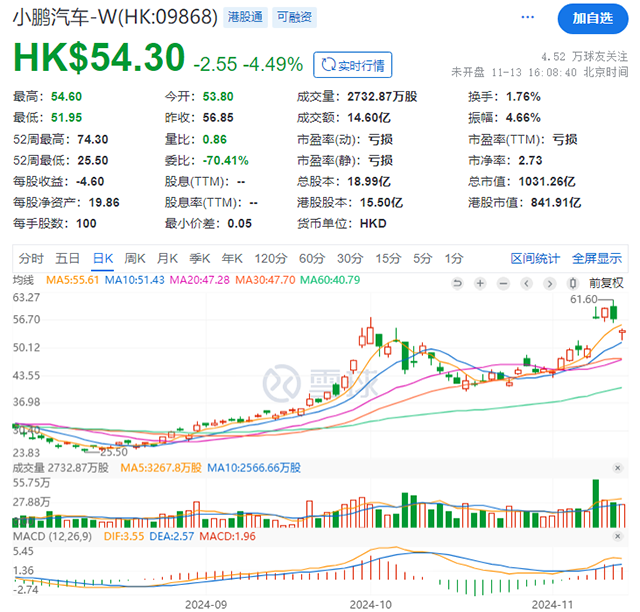The image size is (640, 612).
Task: Select the 港股通 tag
Action: point(245,17)
